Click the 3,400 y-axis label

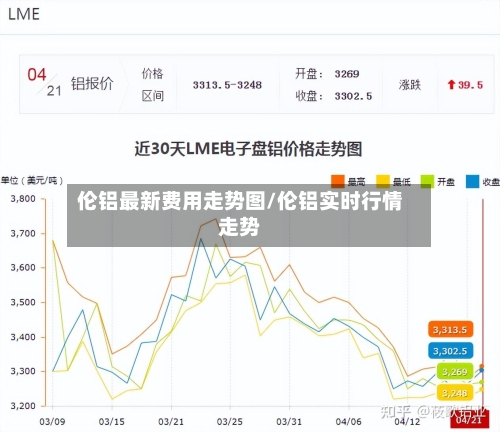click(23, 337)
